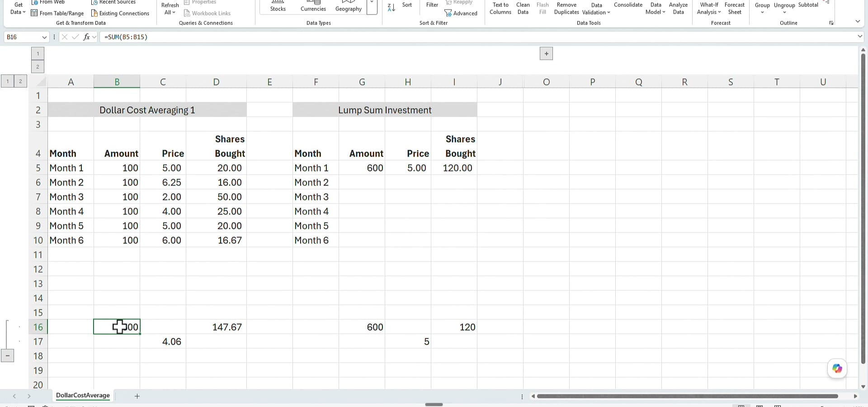Image resolution: width=868 pixels, height=407 pixels.
Task: Click the Enter formula checkmark icon
Action: tap(75, 37)
